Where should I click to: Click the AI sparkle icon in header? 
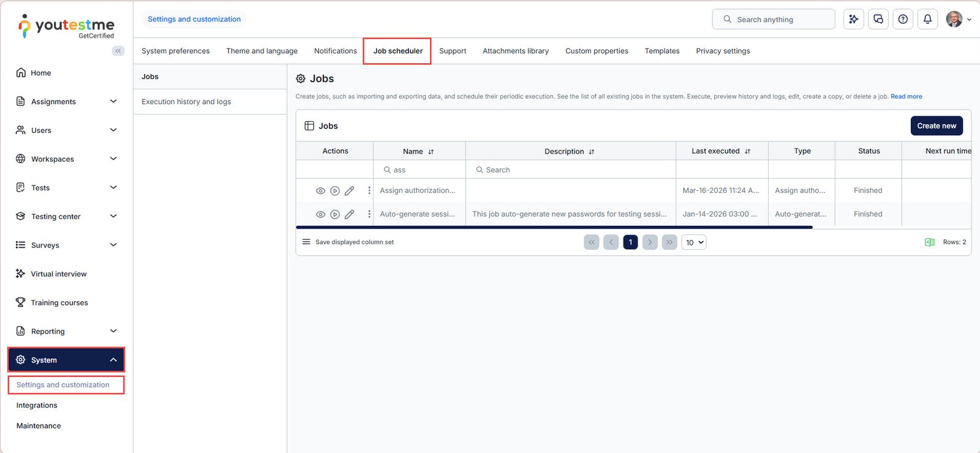tap(854, 20)
